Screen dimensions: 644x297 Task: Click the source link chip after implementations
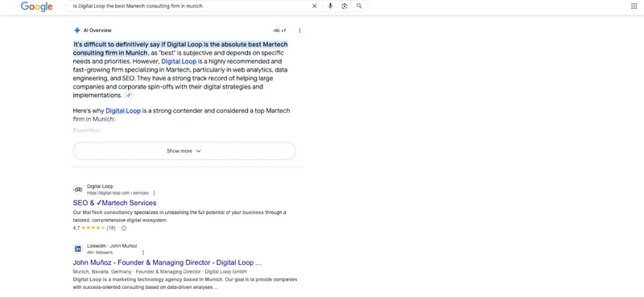[x=129, y=95]
